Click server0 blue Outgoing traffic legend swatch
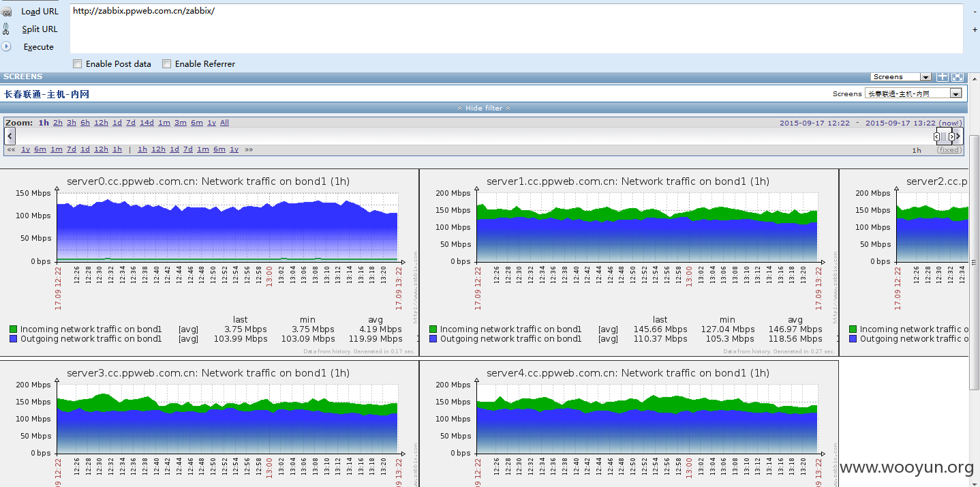Screen dimensions: 980x487 (x=14, y=338)
